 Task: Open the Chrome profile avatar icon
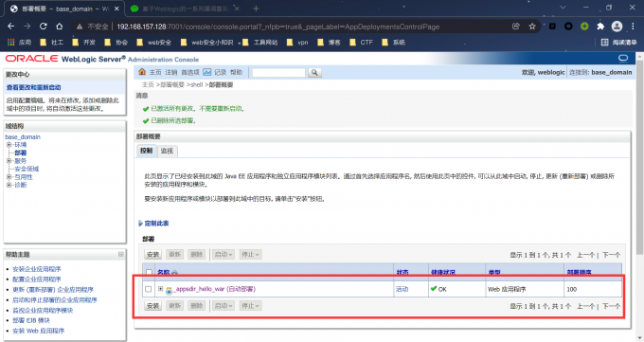617,27
